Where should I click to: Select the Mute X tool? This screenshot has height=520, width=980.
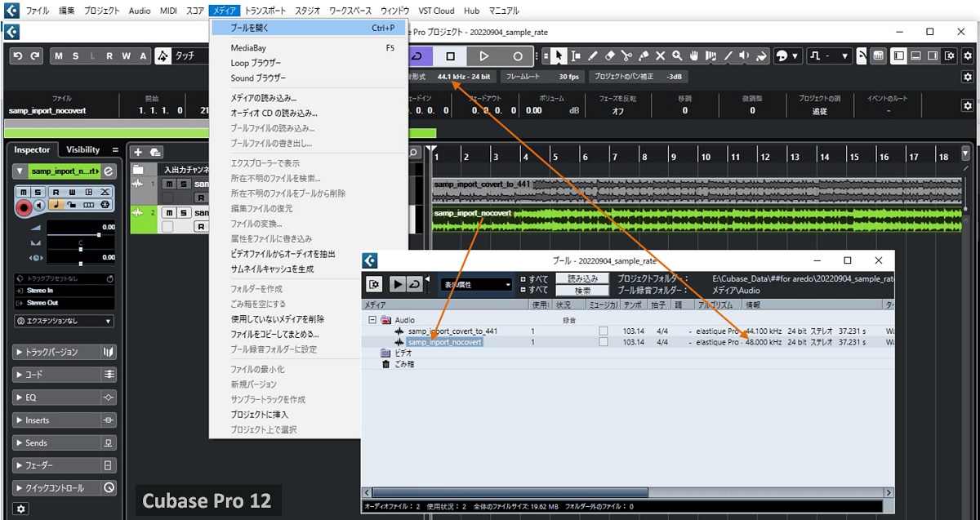[x=661, y=56]
